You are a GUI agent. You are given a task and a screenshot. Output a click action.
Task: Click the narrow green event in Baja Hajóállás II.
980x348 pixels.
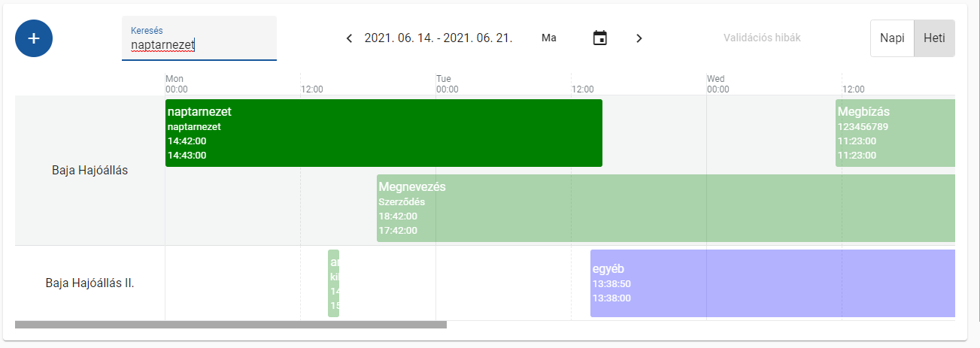point(334,283)
